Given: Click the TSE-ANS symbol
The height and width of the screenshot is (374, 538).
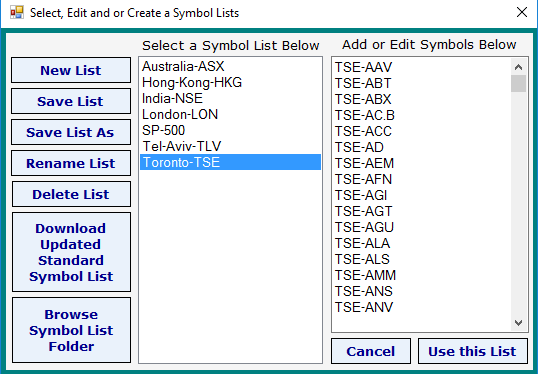Looking at the screenshot, I should tap(364, 291).
